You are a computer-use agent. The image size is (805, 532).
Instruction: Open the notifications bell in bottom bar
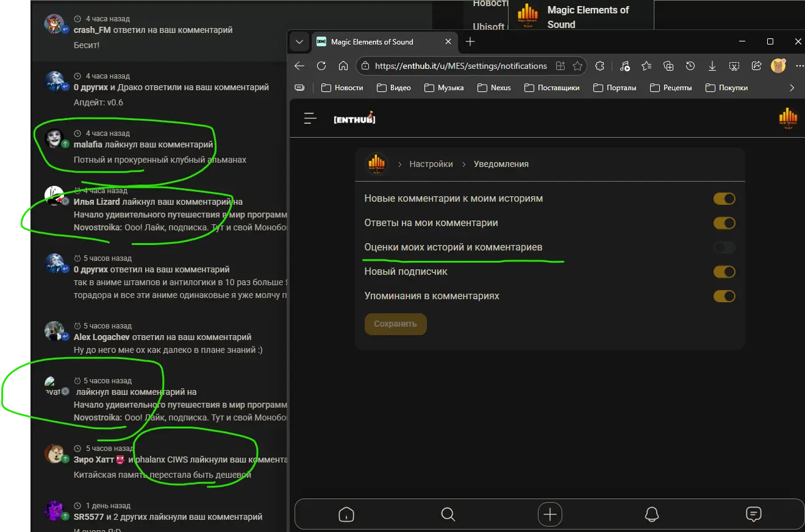tap(651, 515)
